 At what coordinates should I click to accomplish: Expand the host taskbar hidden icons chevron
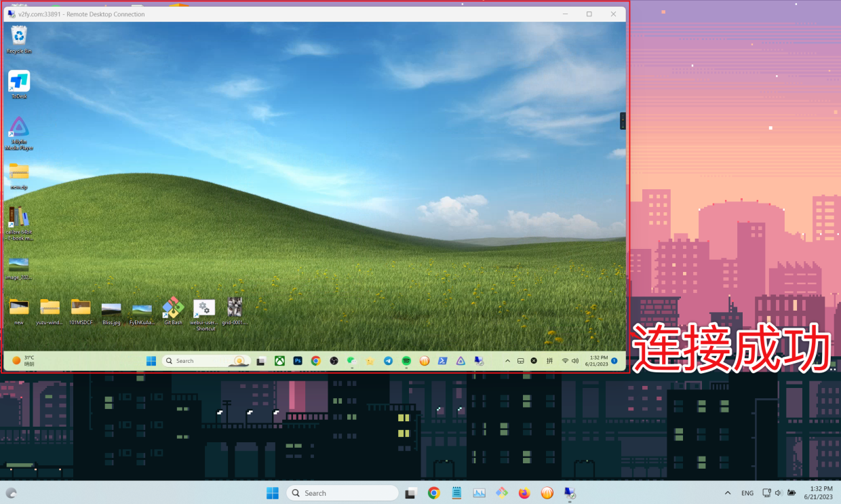[728, 492]
